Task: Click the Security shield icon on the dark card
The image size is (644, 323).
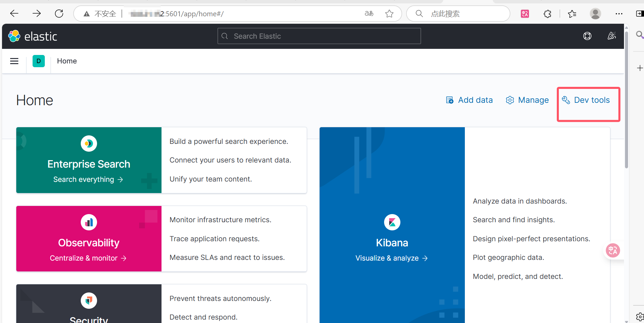Action: [89, 300]
